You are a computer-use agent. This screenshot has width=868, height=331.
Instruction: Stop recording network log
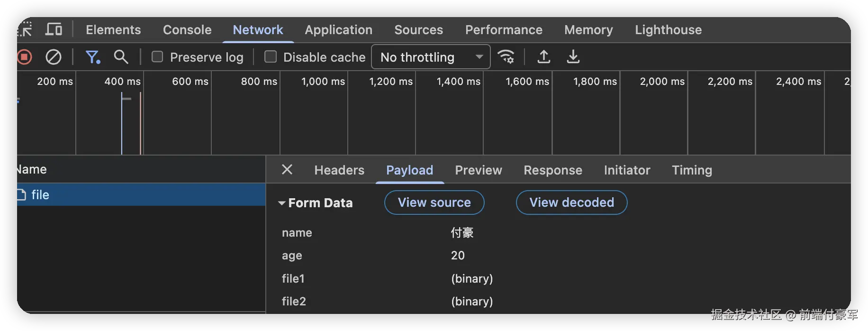(24, 57)
